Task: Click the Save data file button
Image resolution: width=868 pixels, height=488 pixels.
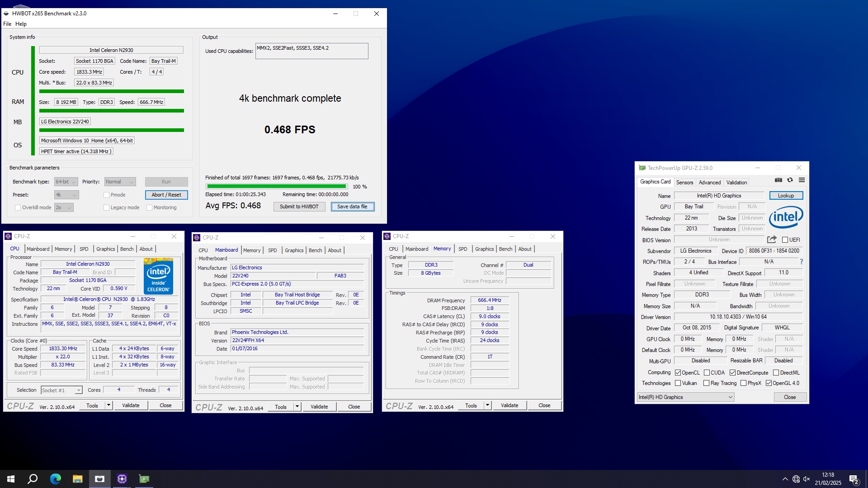Action: click(353, 206)
